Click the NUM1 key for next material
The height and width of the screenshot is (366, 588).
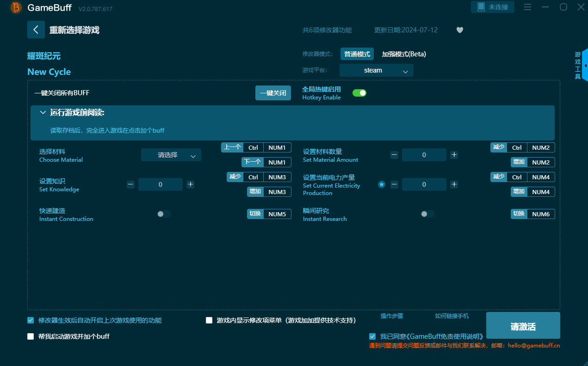coord(277,162)
